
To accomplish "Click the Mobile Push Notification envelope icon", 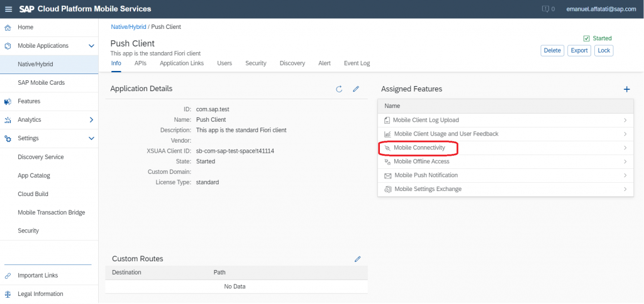I will [x=387, y=176].
